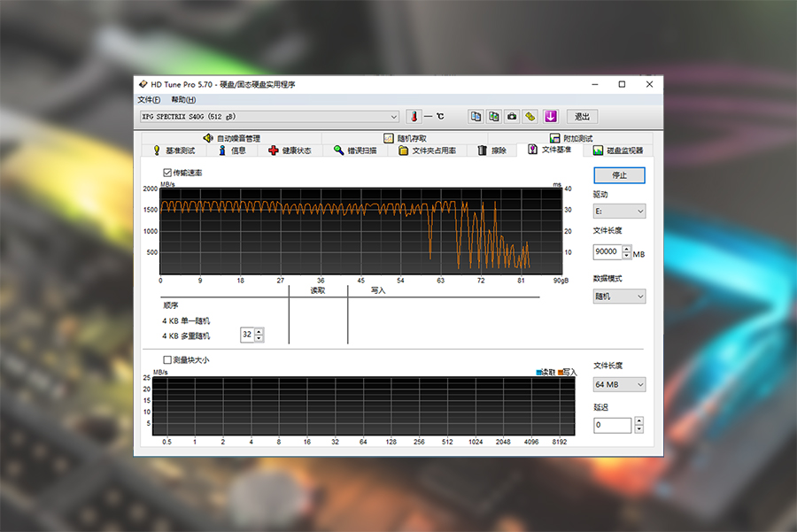
Task: Uncheck the 传输速率 checkbox
Action: [167, 173]
